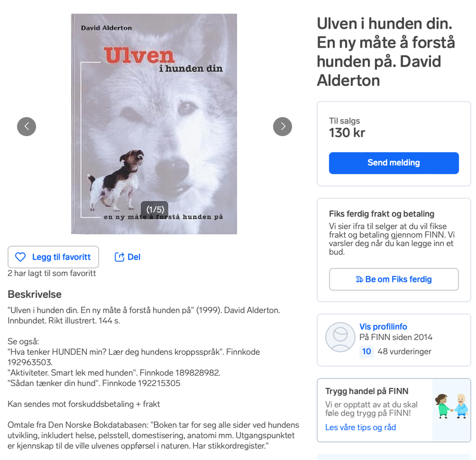
Task: Click the share icon beside Del
Action: [x=119, y=257]
